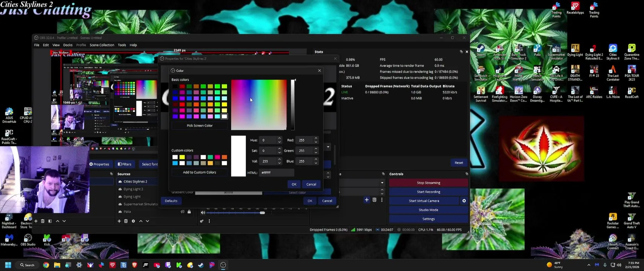Click the Blue value spinner arrows

coord(316,161)
